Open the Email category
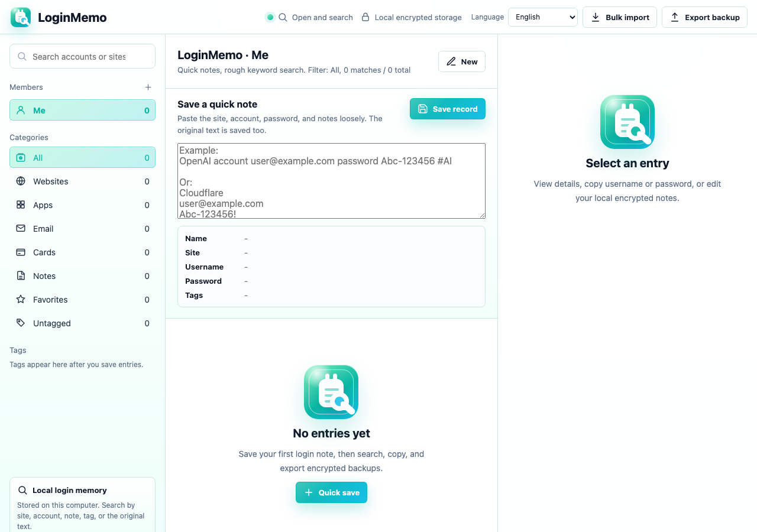This screenshot has height=532, width=757. (82, 228)
